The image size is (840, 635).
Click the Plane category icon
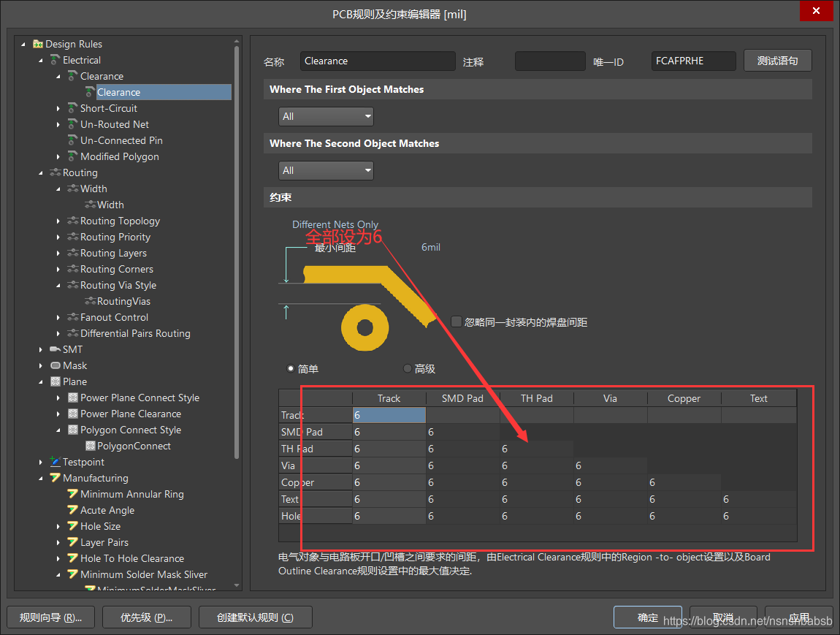tap(56, 381)
